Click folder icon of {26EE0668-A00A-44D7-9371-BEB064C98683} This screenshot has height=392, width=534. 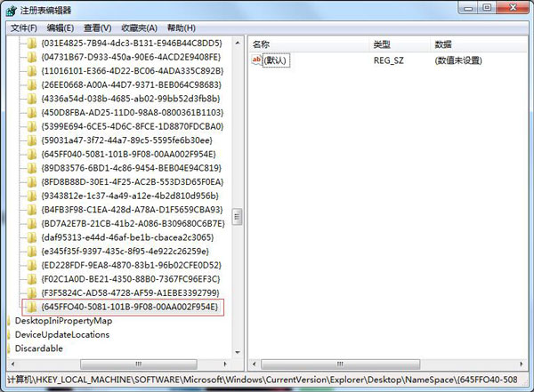click(x=32, y=84)
